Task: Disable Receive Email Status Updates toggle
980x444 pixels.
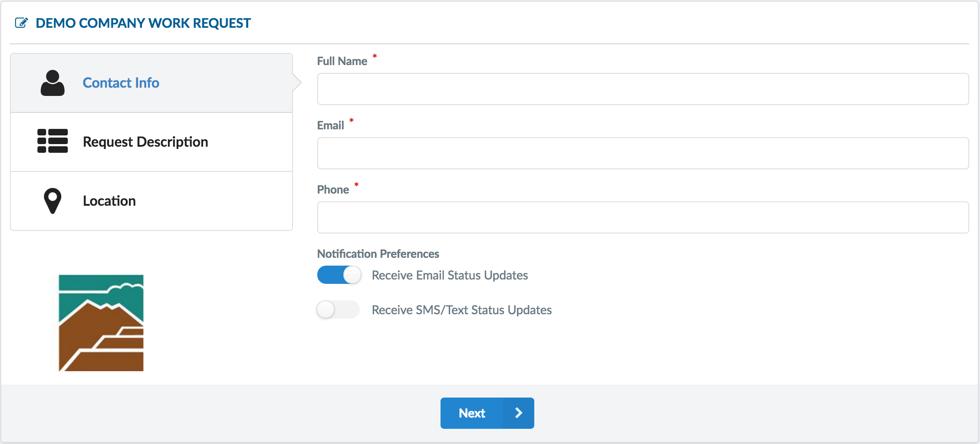Action: click(339, 275)
